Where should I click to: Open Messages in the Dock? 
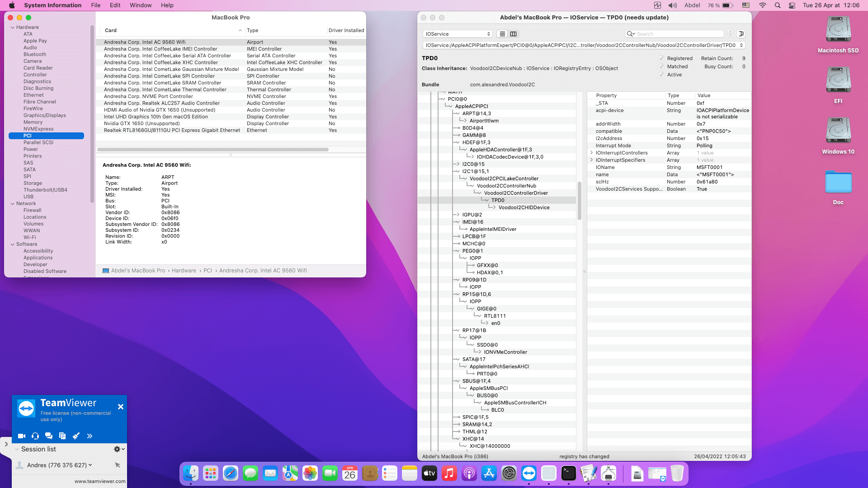(x=250, y=473)
